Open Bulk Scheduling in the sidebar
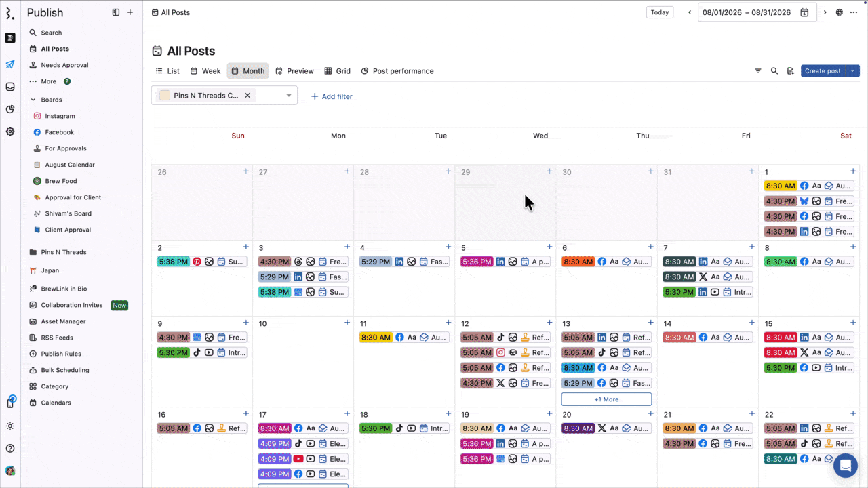Image resolution: width=868 pixels, height=488 pixels. [x=65, y=370]
